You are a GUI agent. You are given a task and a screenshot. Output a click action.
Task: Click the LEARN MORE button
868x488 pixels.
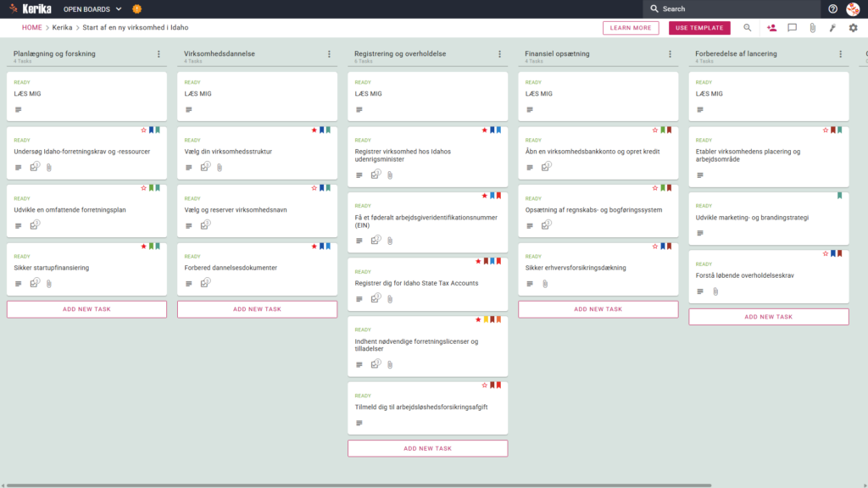pyautogui.click(x=631, y=28)
